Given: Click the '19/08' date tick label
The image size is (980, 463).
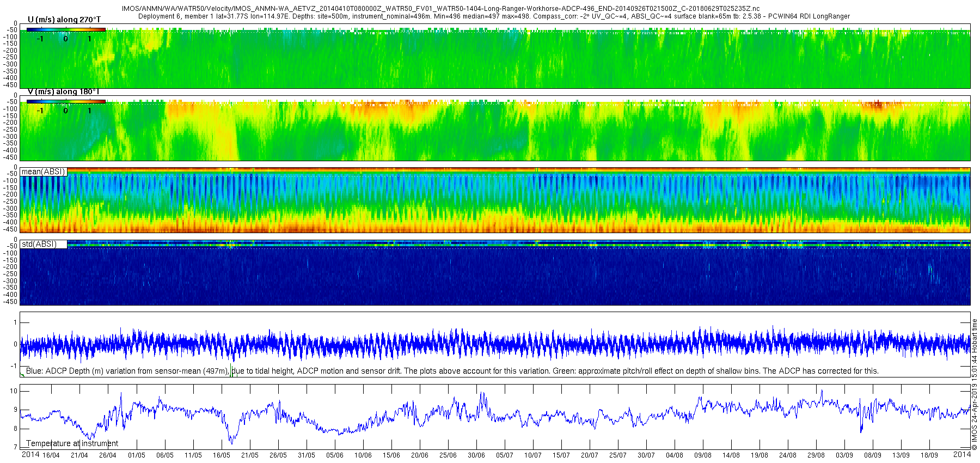Looking at the screenshot, I should [759, 455].
